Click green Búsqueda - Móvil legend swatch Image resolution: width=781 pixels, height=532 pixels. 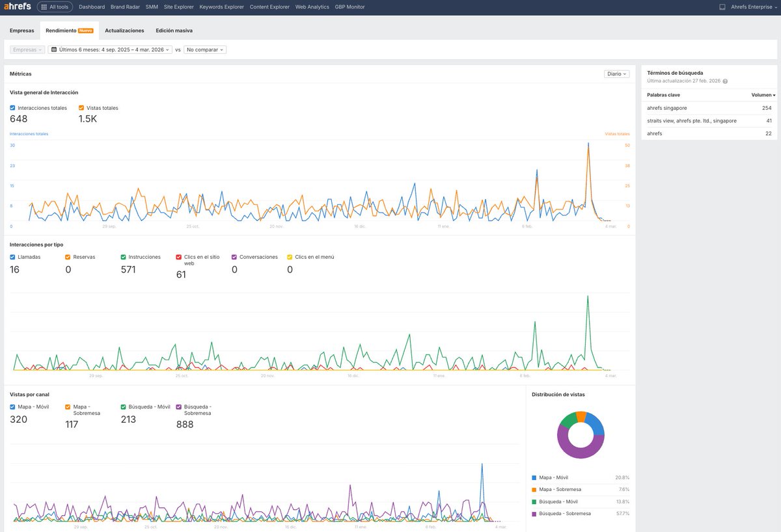(534, 501)
